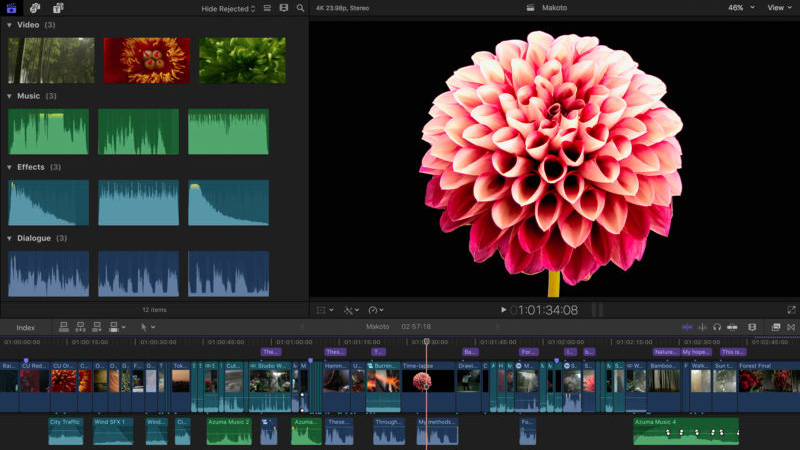Open the Libraries sidebar icon
Image resolution: width=800 pixels, height=450 pixels.
point(13,8)
